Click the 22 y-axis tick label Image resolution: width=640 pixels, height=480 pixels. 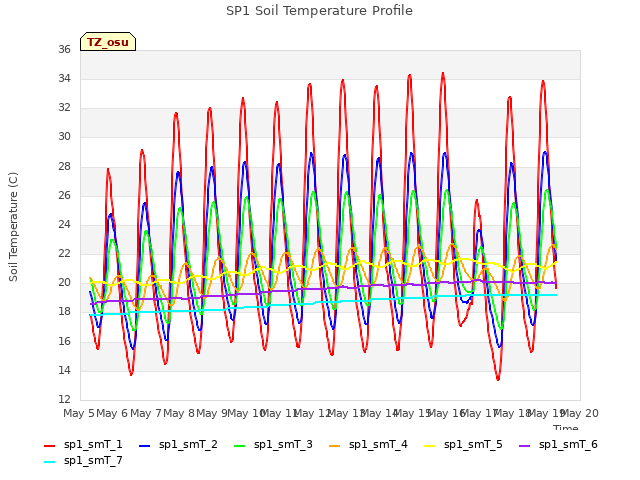pos(64,253)
